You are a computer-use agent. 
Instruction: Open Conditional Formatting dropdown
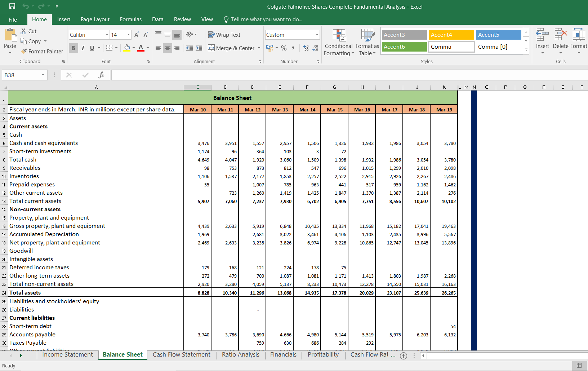click(339, 43)
